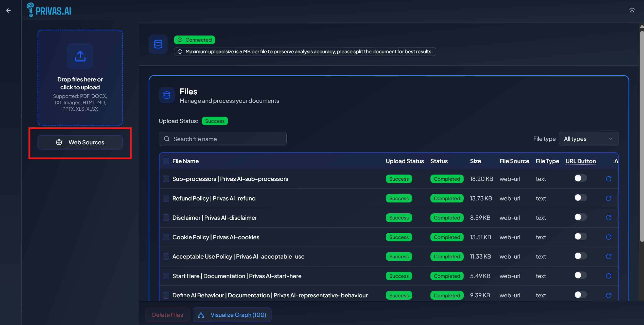Viewport: 644px width, 325px height.
Task: Refresh the Disclaimer file row
Action: click(608, 217)
